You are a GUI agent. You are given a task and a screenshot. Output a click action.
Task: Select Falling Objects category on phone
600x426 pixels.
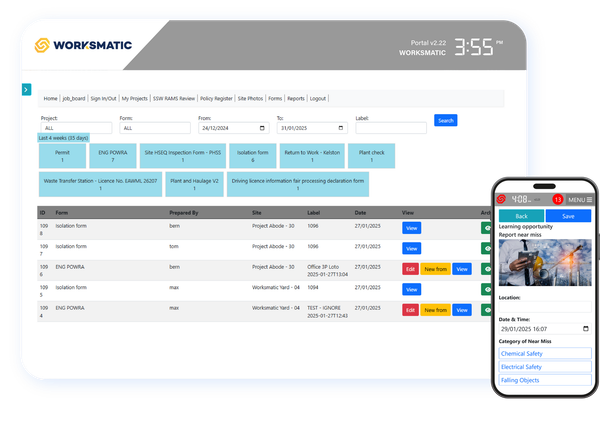click(545, 380)
